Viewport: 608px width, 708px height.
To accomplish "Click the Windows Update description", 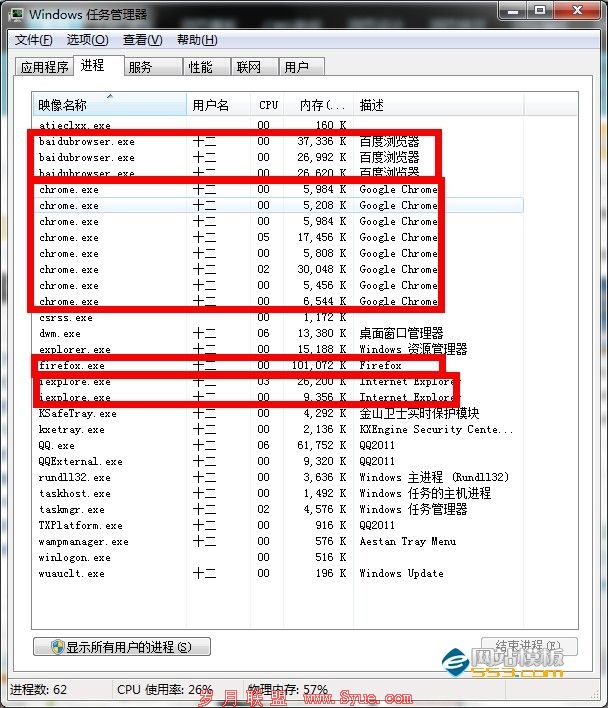I will point(401,573).
